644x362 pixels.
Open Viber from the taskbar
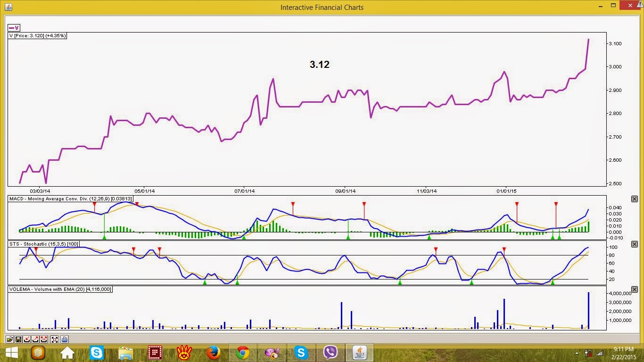(x=330, y=352)
